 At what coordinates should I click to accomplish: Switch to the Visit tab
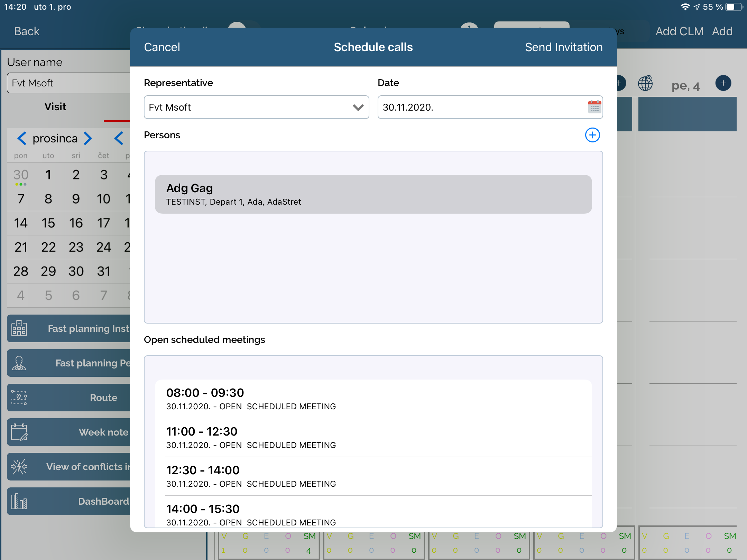click(55, 107)
